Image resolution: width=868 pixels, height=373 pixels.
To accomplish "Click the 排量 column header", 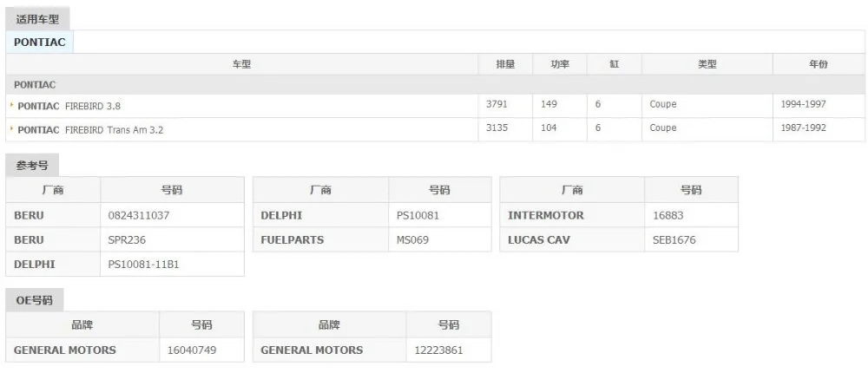I will click(x=505, y=64).
